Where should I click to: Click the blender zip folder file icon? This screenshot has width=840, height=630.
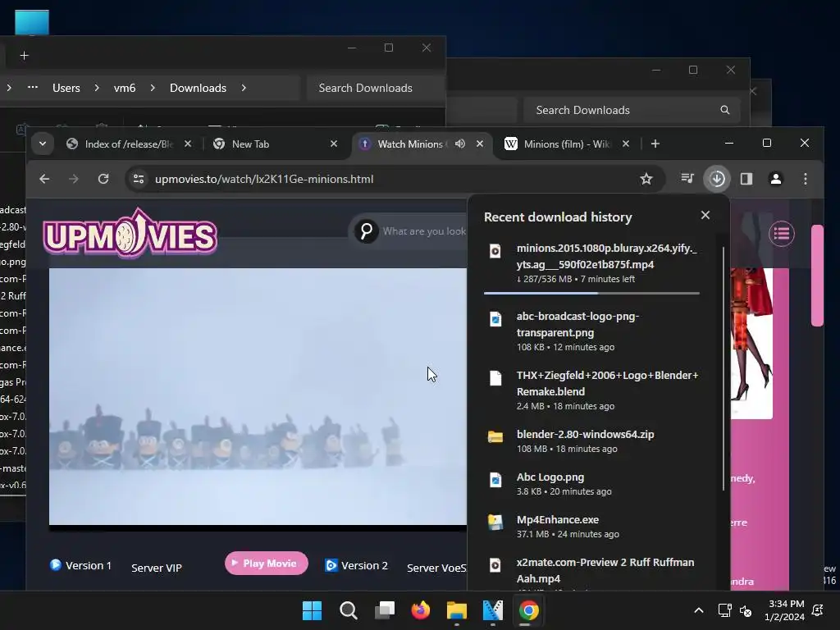[x=495, y=436]
